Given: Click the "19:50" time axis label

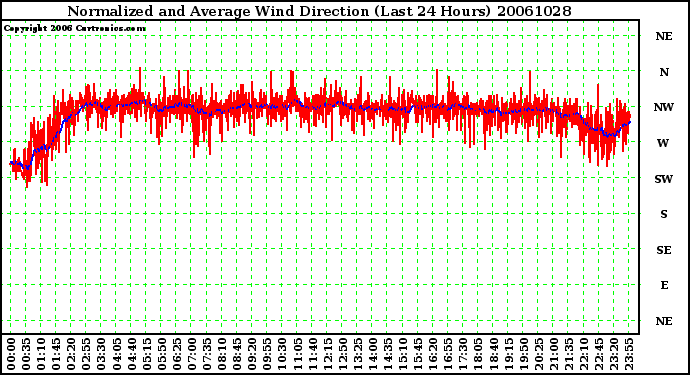Looking at the screenshot, I should [523, 354].
